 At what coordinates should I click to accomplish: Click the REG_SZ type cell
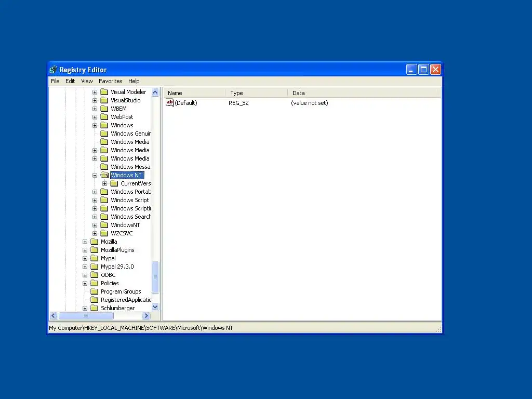pyautogui.click(x=238, y=103)
